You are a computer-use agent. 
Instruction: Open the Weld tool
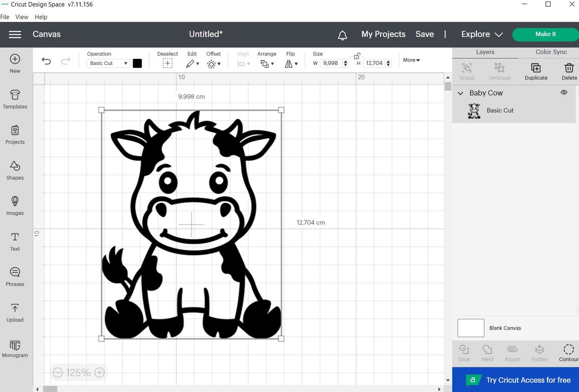(487, 352)
